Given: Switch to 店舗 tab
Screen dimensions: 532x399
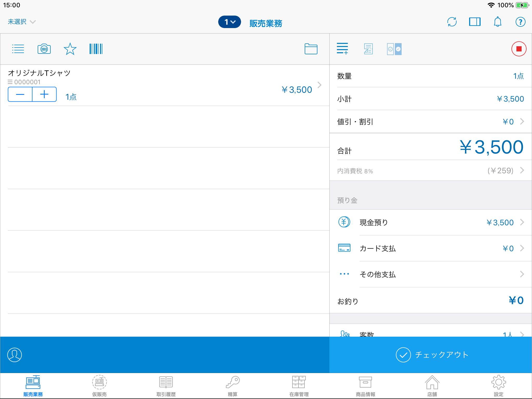Looking at the screenshot, I should (x=432, y=386).
